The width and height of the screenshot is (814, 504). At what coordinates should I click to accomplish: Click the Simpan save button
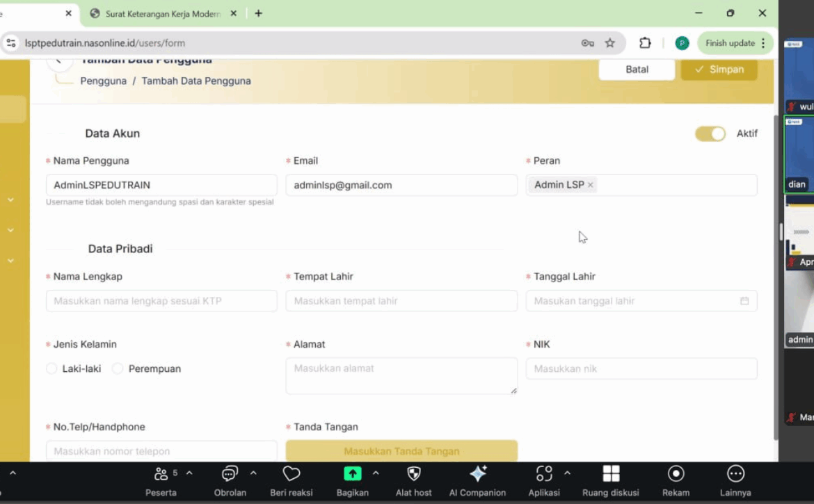719,70
